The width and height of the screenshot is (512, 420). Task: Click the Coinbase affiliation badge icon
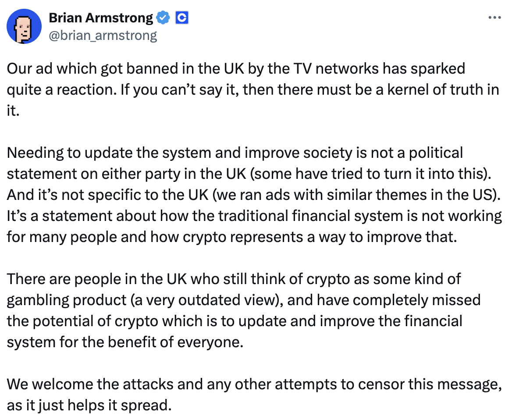tap(182, 18)
